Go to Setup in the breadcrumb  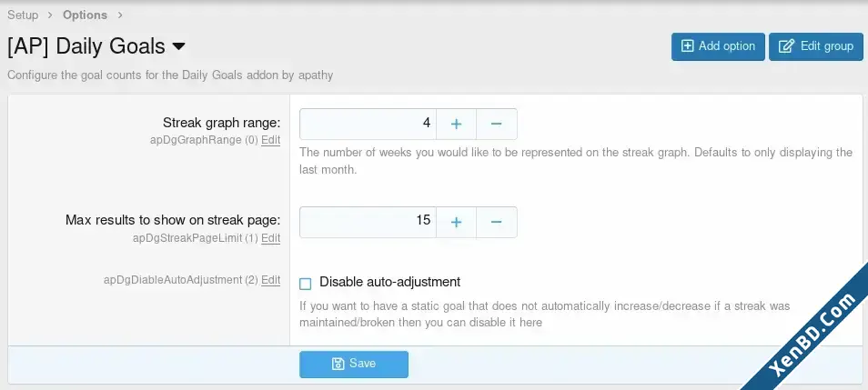pyautogui.click(x=23, y=15)
